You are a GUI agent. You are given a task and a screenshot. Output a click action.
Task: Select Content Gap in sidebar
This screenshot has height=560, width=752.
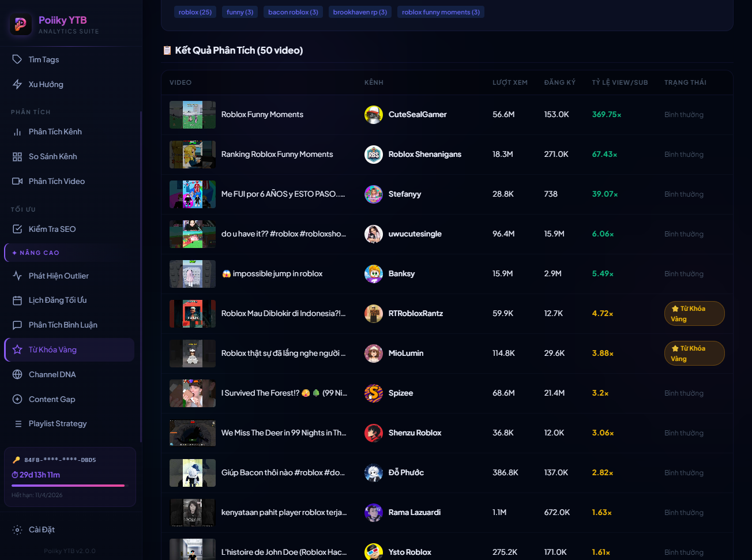coord(52,399)
